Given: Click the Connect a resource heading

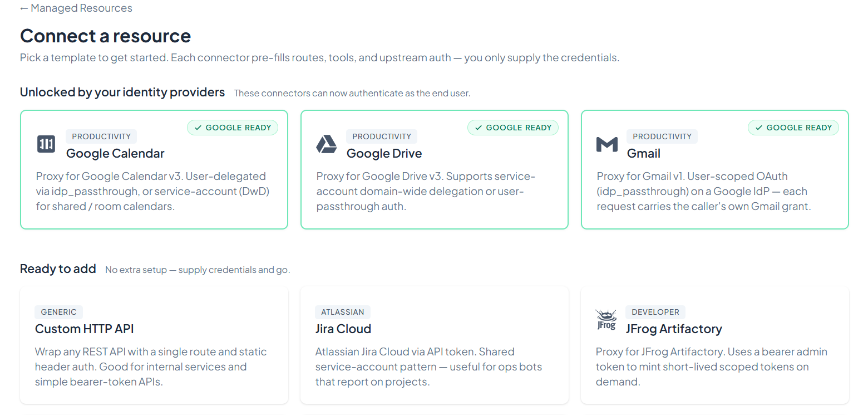Looking at the screenshot, I should click(x=106, y=36).
